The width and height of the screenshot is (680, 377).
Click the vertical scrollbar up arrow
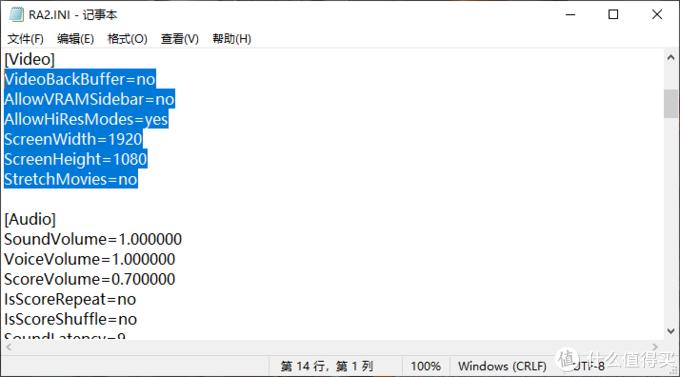point(671,57)
